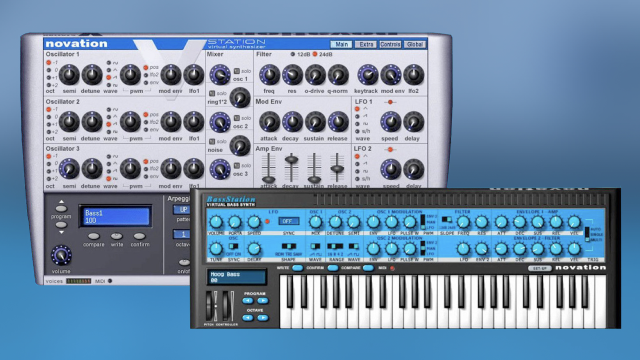Toggle the LFO SYNC OFF switch
Image resolution: width=640 pixels, height=360 pixels.
click(288, 221)
